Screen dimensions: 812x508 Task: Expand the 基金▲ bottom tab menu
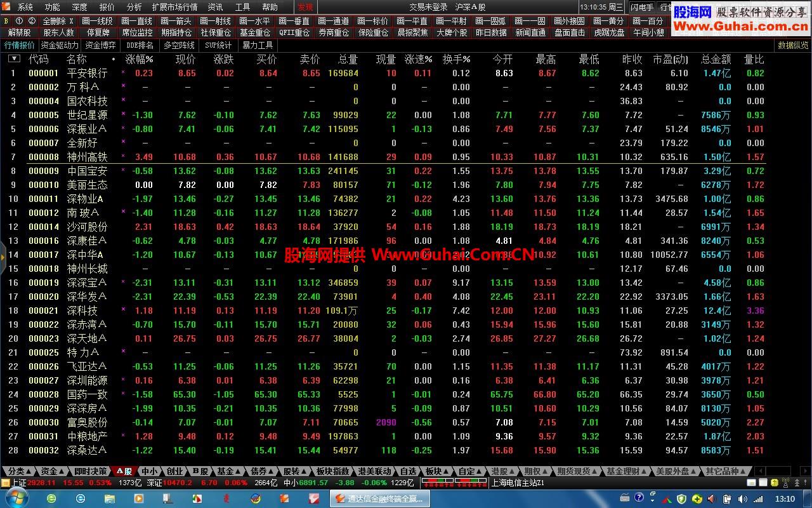click(x=230, y=471)
